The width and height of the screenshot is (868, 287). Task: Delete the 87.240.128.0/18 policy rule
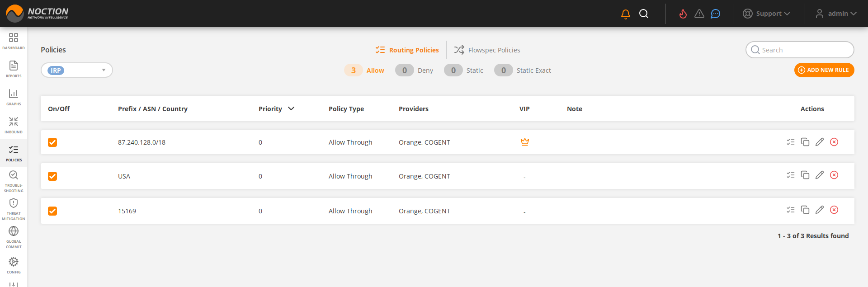(x=834, y=142)
